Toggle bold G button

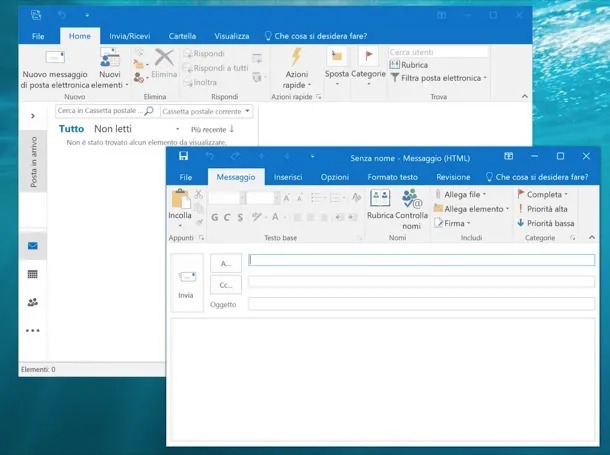pyautogui.click(x=214, y=217)
